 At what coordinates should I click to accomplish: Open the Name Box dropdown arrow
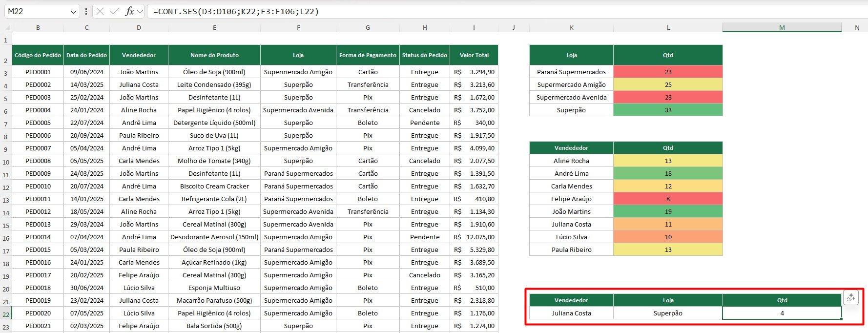(73, 11)
